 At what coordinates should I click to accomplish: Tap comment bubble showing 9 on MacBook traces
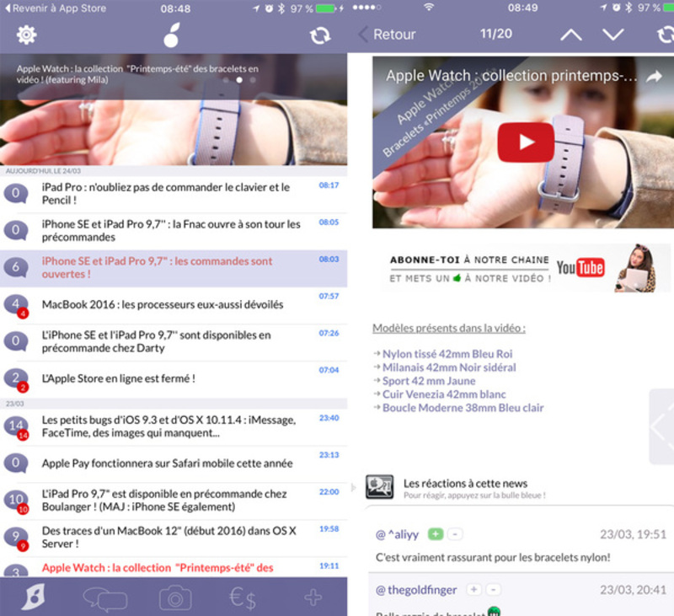16,538
